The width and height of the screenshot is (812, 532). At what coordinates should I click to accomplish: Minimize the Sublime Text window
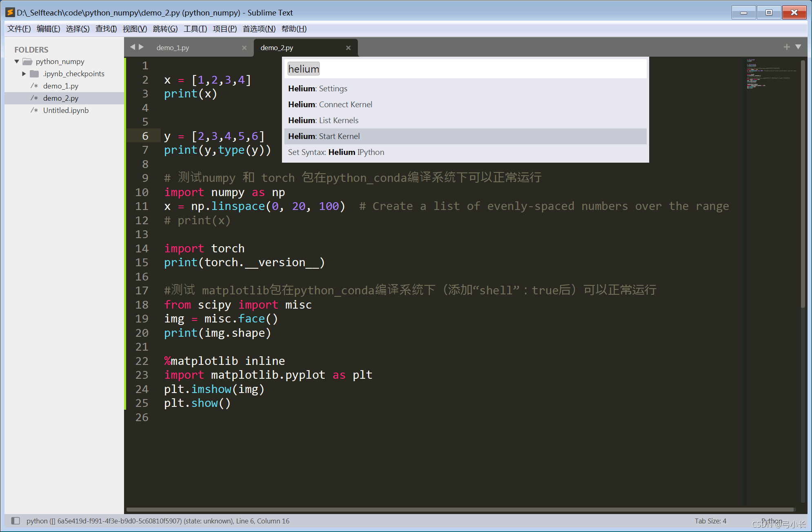pyautogui.click(x=743, y=13)
